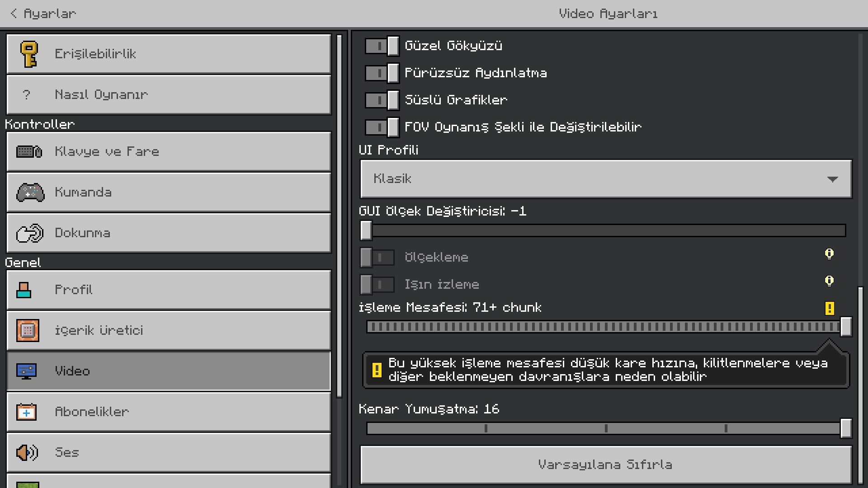Click the touch hand Dokunma icon
The image size is (868, 488).
[x=29, y=233]
